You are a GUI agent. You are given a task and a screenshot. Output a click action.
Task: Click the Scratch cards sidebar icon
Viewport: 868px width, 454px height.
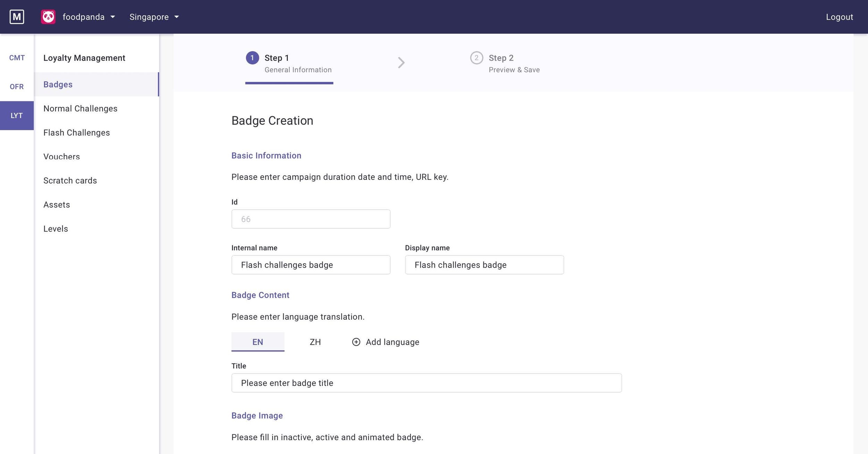tap(70, 180)
